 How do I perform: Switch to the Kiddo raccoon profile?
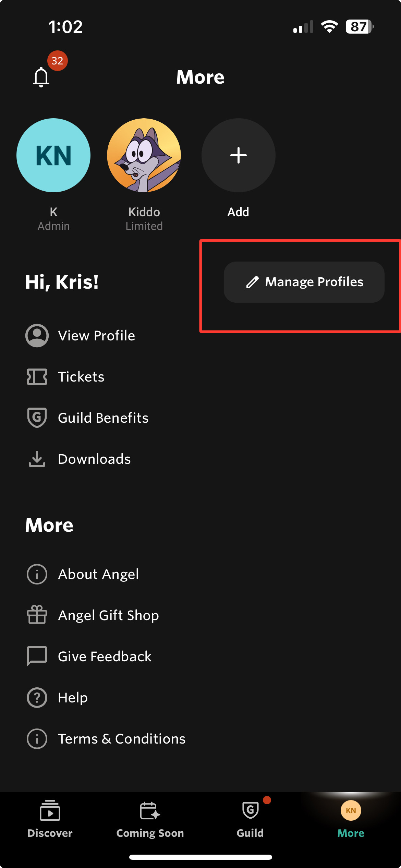144,155
